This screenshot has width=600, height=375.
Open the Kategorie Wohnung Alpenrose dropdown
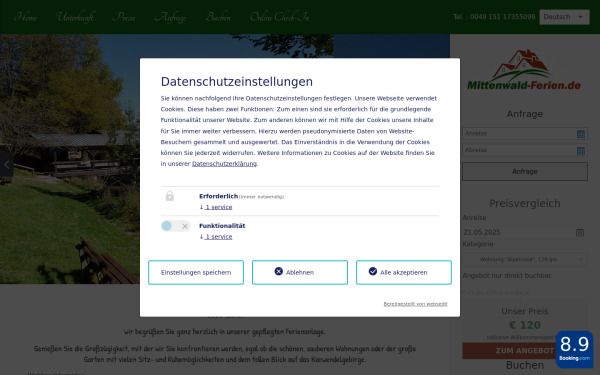(525, 259)
